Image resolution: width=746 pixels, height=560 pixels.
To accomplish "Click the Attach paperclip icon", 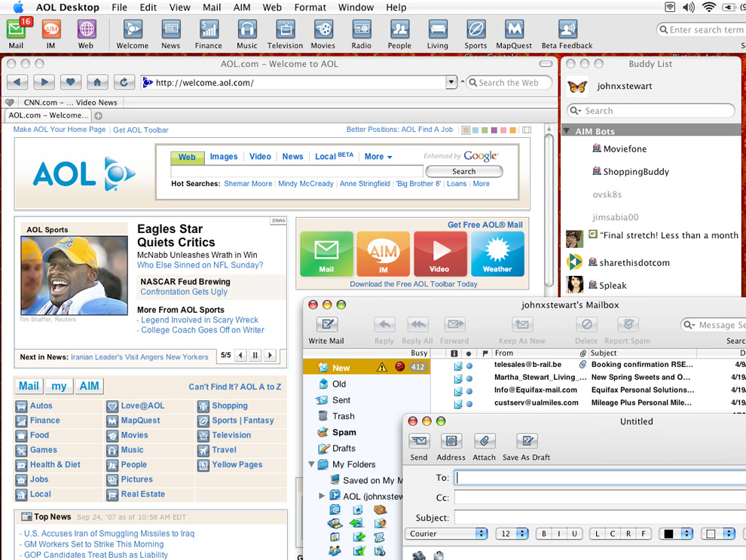I will tap(484, 441).
